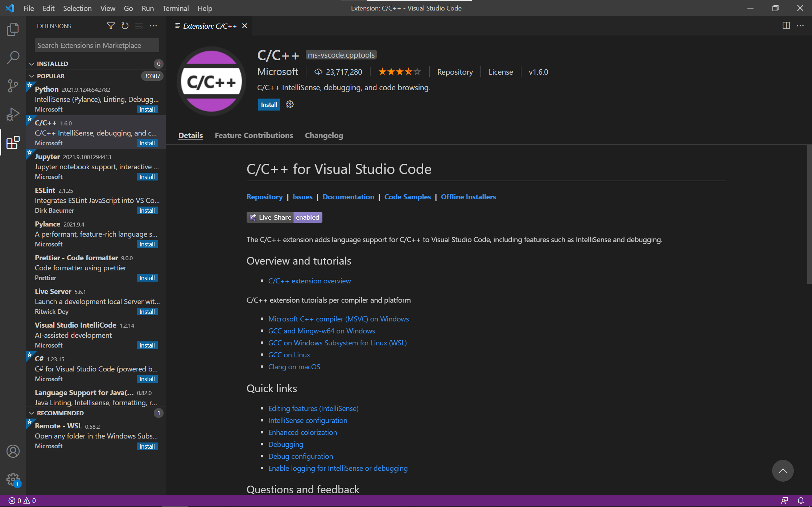Open the Offline Installers link
This screenshot has height=507, width=812.
coord(468,197)
